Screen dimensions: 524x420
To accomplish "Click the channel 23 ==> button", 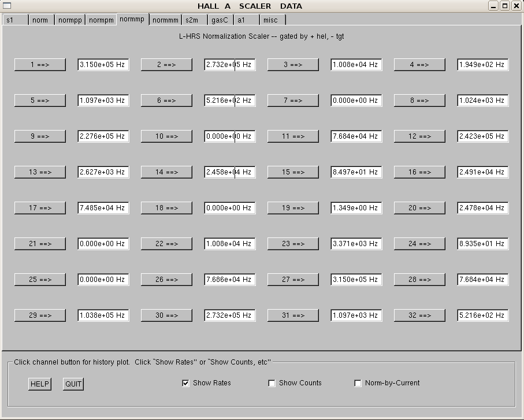I will (x=293, y=244).
